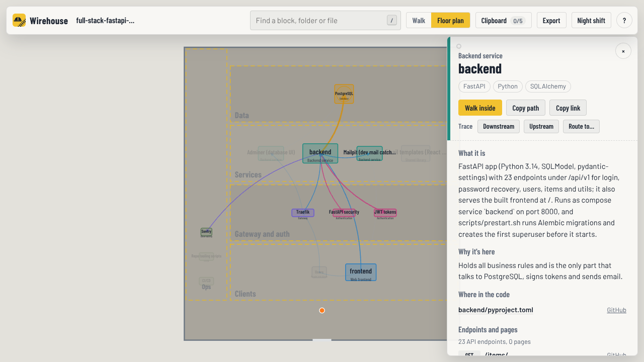
Task: Trace Upstream from backend
Action: (541, 126)
